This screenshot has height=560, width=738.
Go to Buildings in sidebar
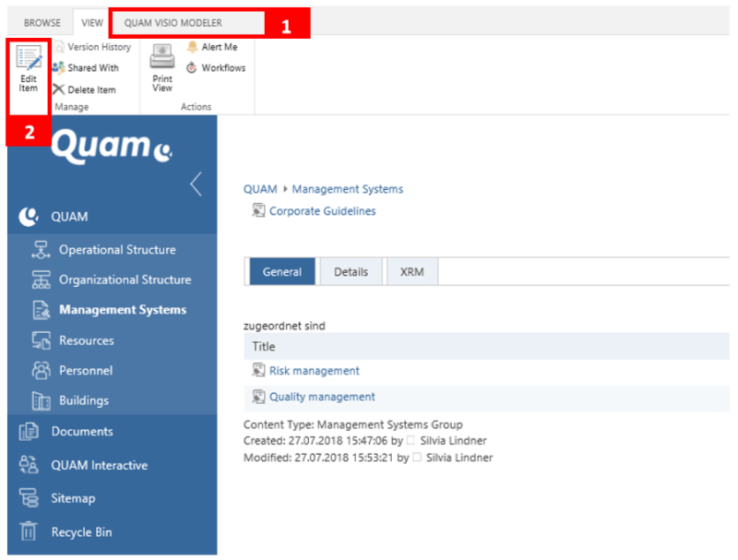(x=84, y=400)
